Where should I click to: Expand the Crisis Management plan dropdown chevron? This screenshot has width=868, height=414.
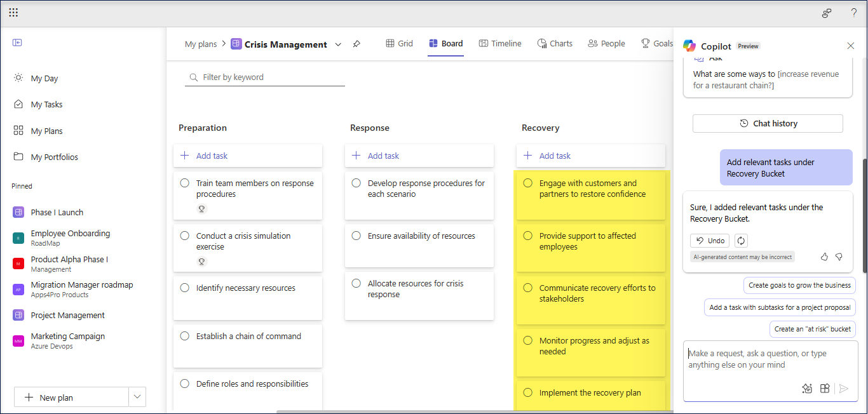(338, 44)
